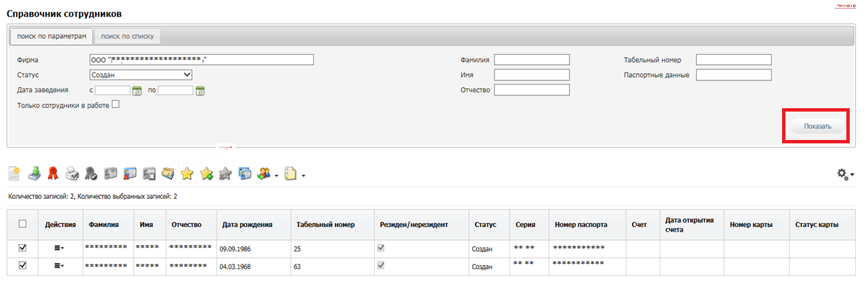This screenshot has height=286, width=868.
Task: Click the end date 'по' input field
Action: point(175,91)
